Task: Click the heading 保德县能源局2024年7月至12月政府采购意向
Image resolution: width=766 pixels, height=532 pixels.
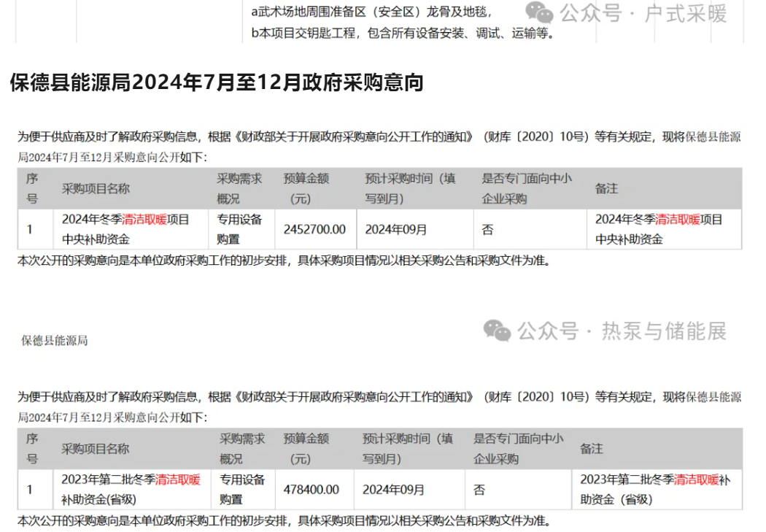Action: [x=217, y=82]
